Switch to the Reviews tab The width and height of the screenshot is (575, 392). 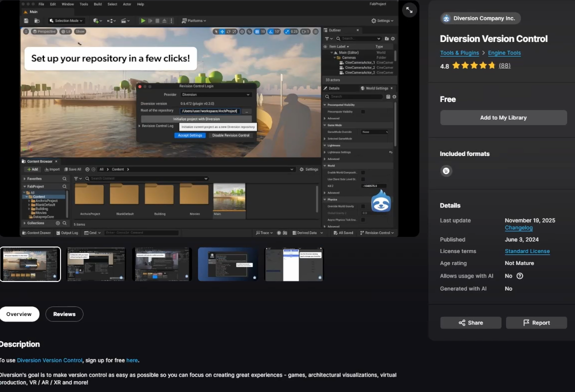64,314
